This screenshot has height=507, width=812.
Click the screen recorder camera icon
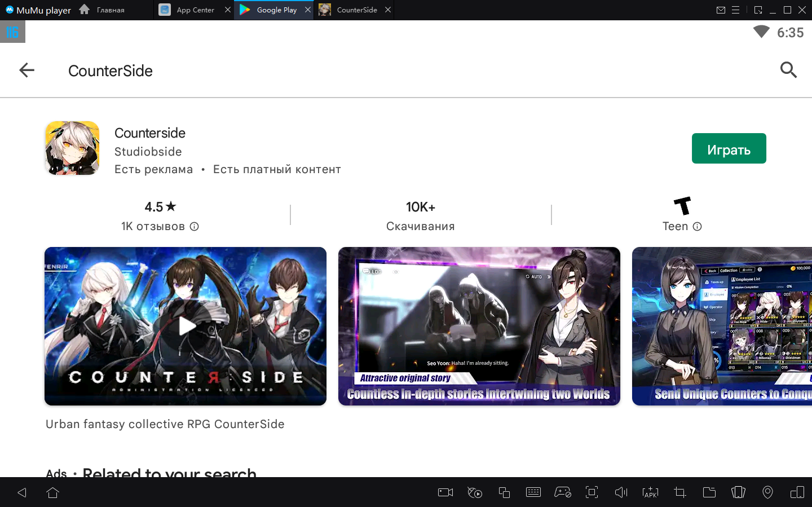(x=445, y=492)
